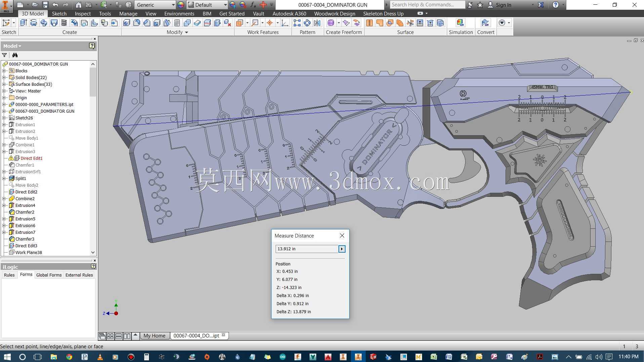
Task: Select the Extrude tool
Action: coord(23,23)
